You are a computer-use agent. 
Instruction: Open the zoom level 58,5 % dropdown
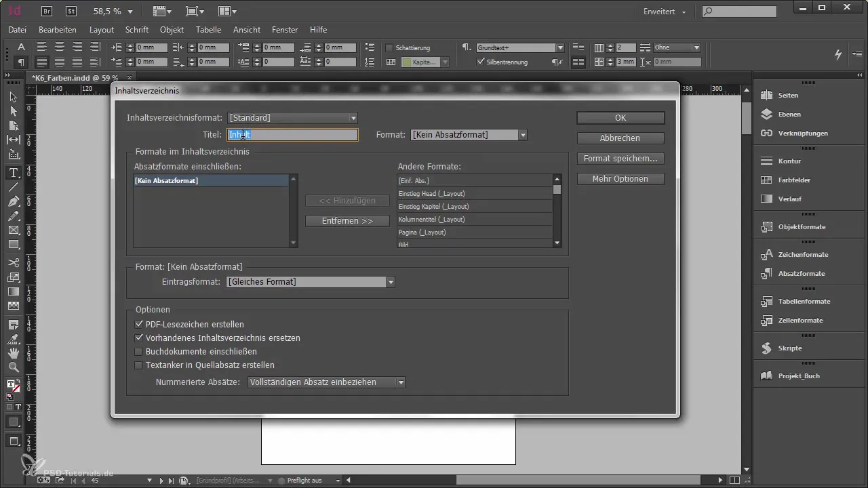[130, 12]
